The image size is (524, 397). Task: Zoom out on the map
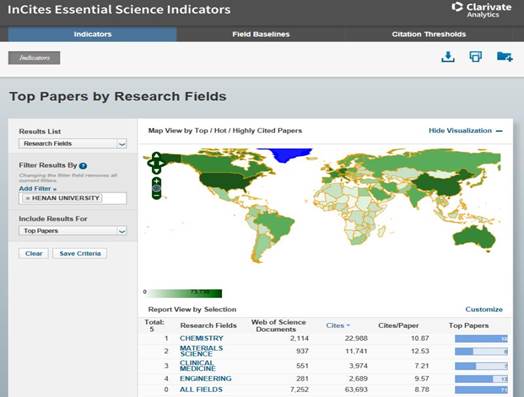pyautogui.click(x=156, y=195)
